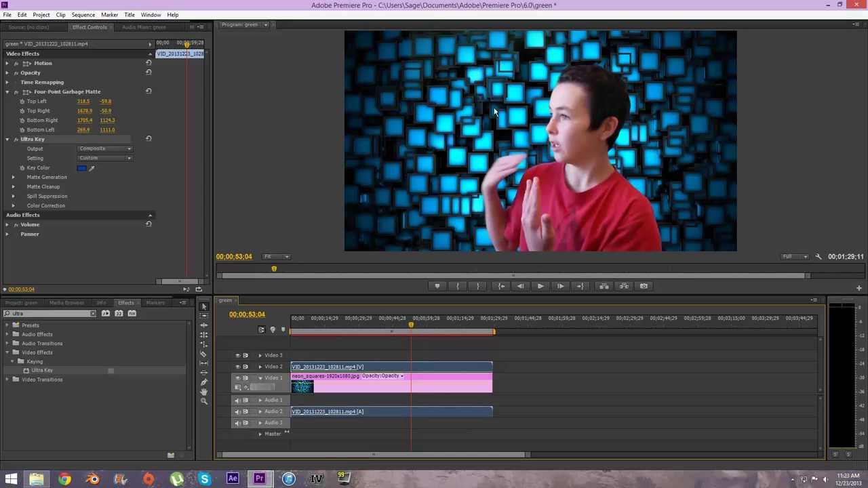Mute Audio 2 track output speaker
This screenshot has height=488, width=868.
[x=237, y=411]
